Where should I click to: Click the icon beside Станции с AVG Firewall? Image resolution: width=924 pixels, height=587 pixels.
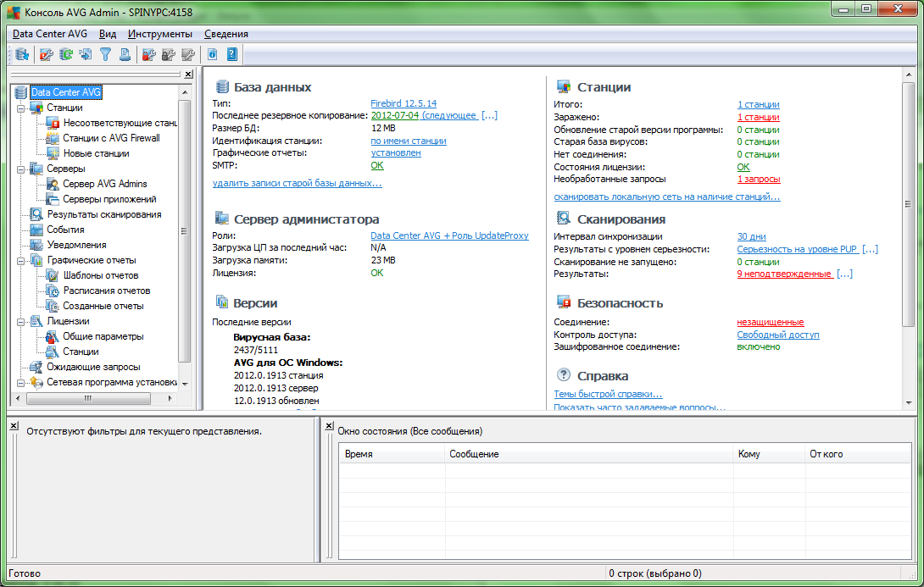click(x=53, y=138)
